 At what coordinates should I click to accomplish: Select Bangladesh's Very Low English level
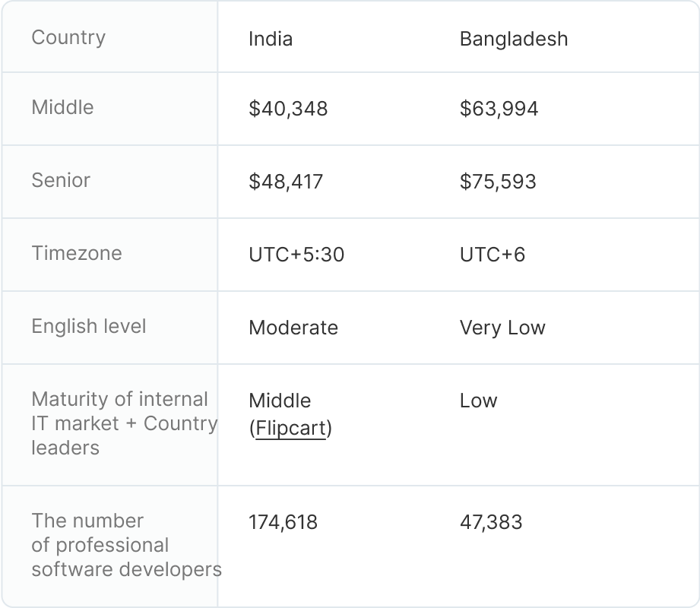502,328
